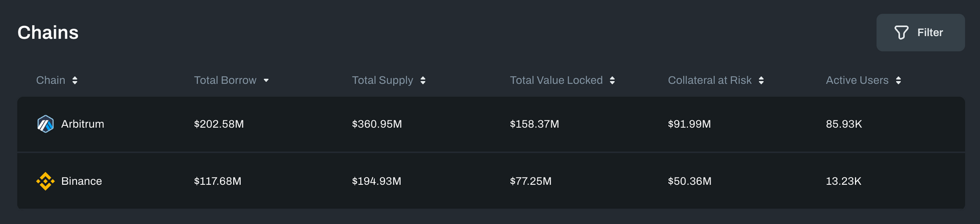Sort by Collateral at Risk header
The height and width of the screenshot is (224, 980).
coord(710,81)
